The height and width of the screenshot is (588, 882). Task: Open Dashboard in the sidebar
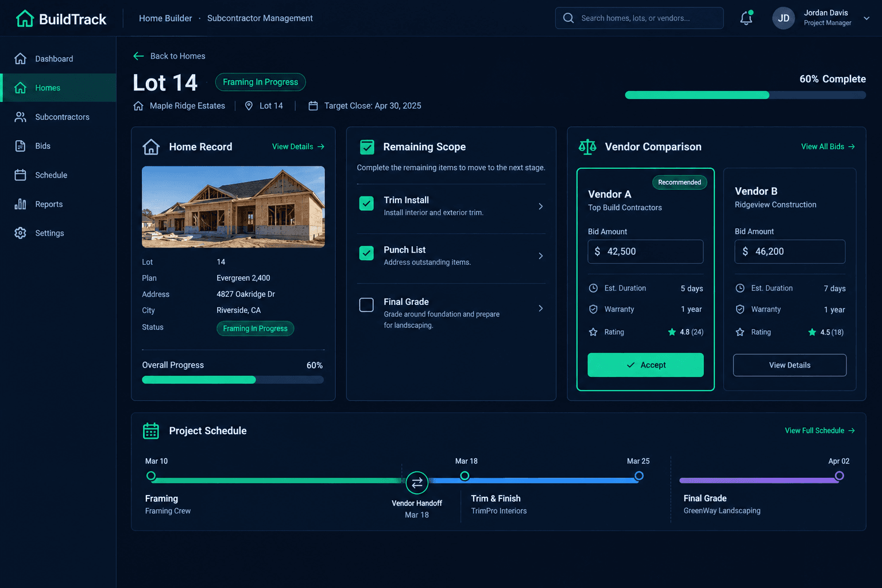[x=58, y=59]
